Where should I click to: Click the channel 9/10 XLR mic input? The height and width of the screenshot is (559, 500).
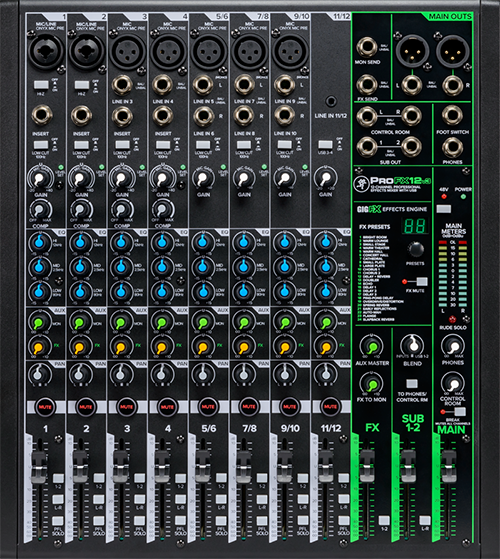pyautogui.click(x=290, y=52)
